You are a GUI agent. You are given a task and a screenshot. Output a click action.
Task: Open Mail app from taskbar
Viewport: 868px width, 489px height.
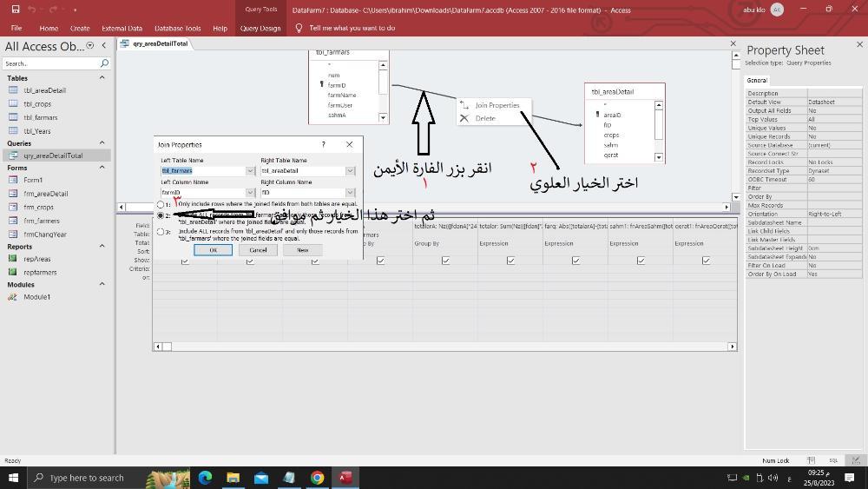[261, 478]
